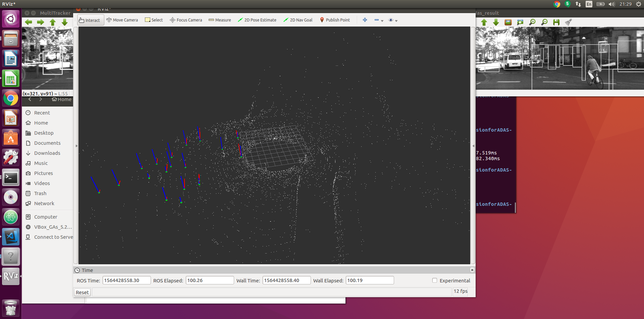Image resolution: width=644 pixels, height=319 pixels.
Task: Click the ROS Time field
Action: [x=127, y=280]
